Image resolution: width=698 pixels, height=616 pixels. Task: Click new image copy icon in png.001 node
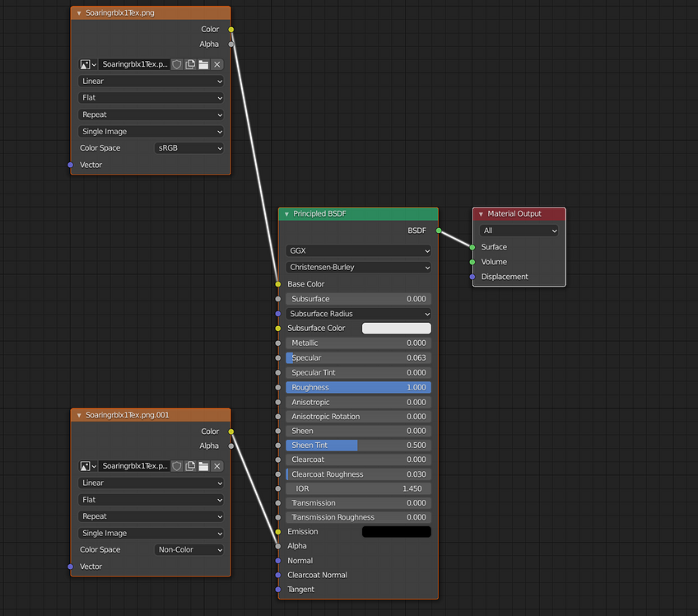pyautogui.click(x=190, y=466)
